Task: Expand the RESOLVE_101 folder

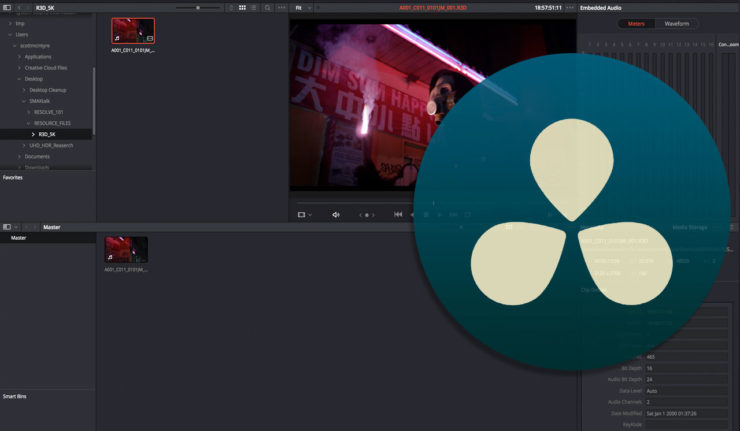Action: 29,112
